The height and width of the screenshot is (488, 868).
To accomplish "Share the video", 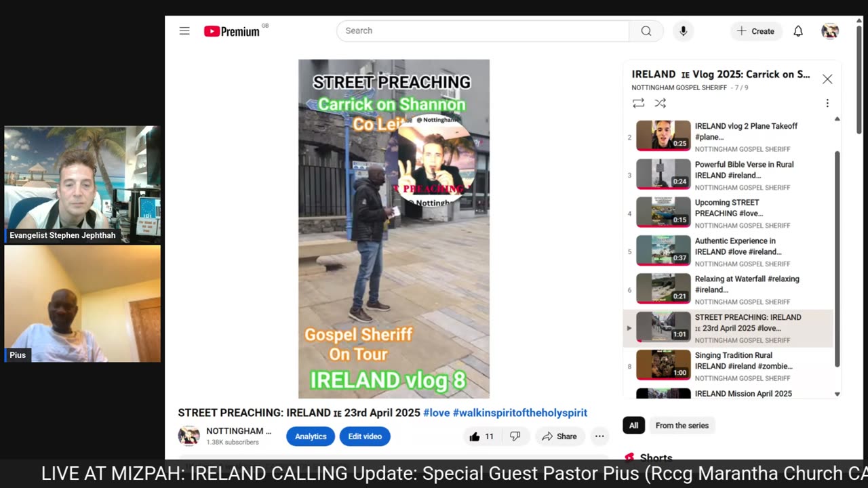I will (559, 436).
